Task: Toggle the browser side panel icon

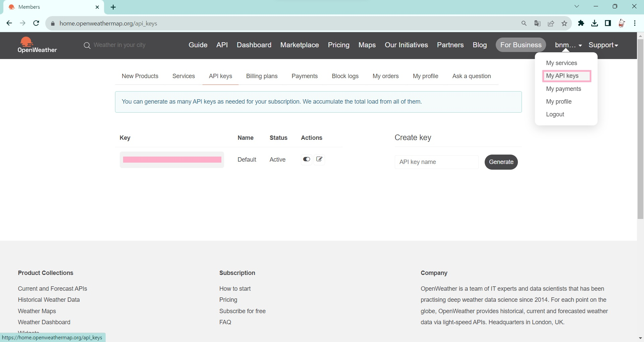Action: click(608, 23)
